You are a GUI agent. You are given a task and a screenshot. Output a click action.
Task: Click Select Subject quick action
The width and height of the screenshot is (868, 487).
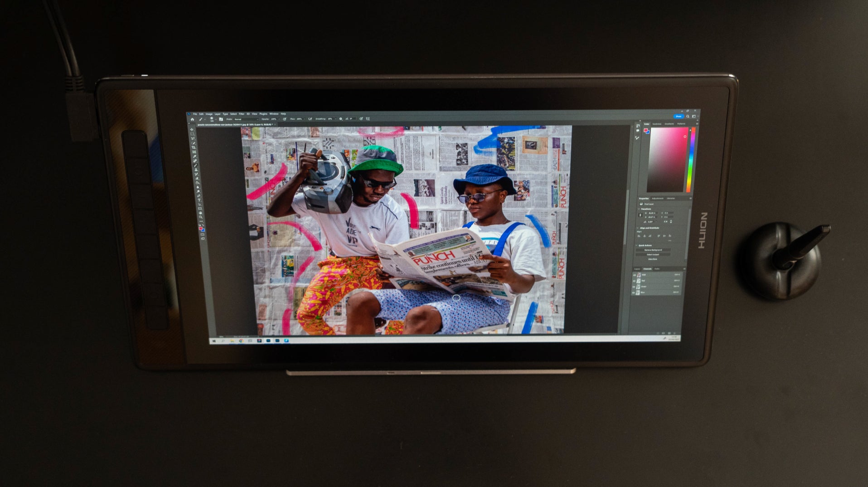[653, 254]
